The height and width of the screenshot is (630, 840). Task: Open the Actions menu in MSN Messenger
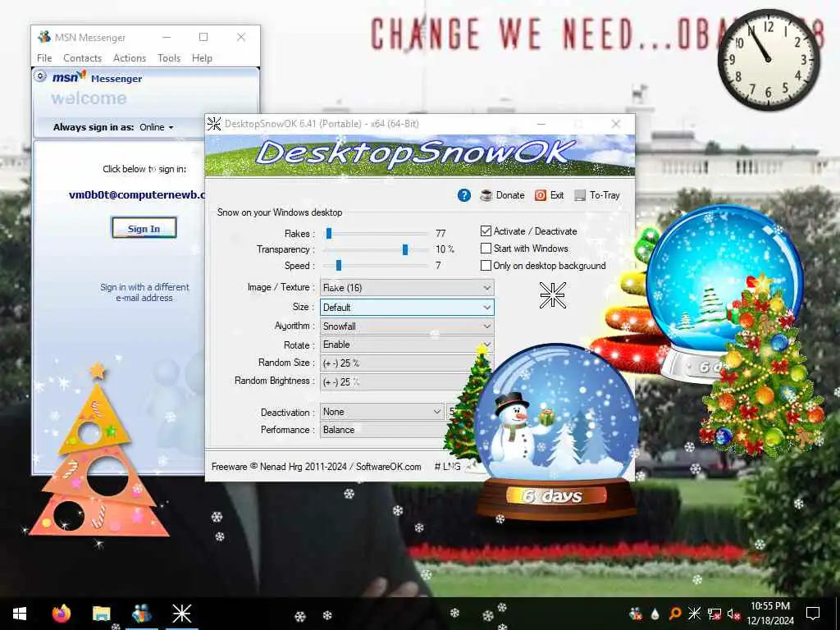[x=130, y=58]
